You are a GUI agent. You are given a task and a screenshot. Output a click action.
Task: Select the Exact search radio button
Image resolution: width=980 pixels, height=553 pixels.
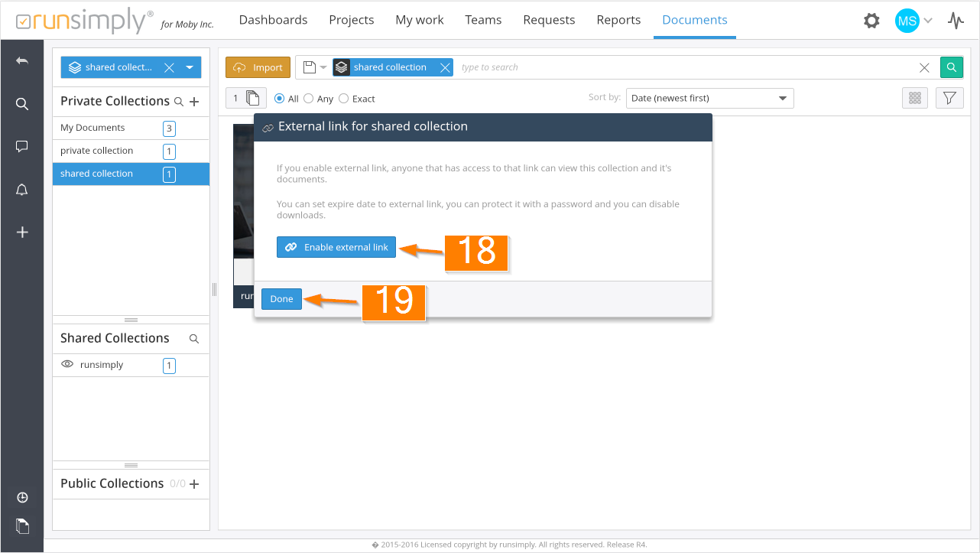(343, 99)
